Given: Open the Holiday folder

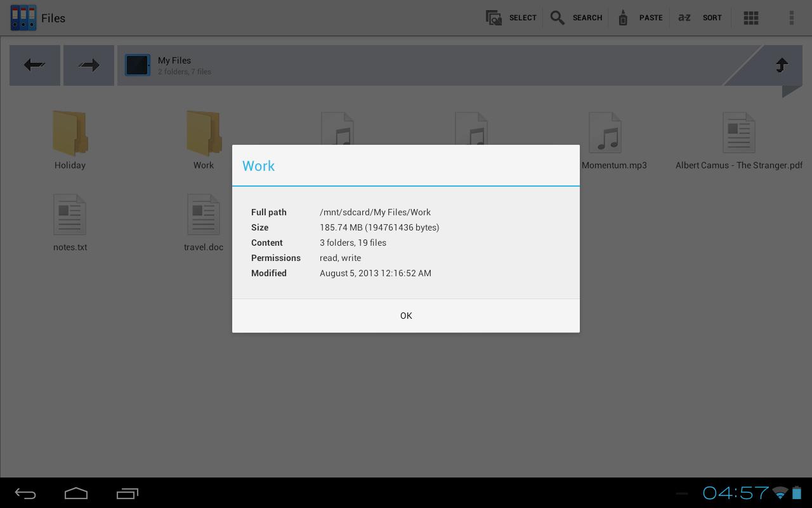Looking at the screenshot, I should tap(70, 140).
